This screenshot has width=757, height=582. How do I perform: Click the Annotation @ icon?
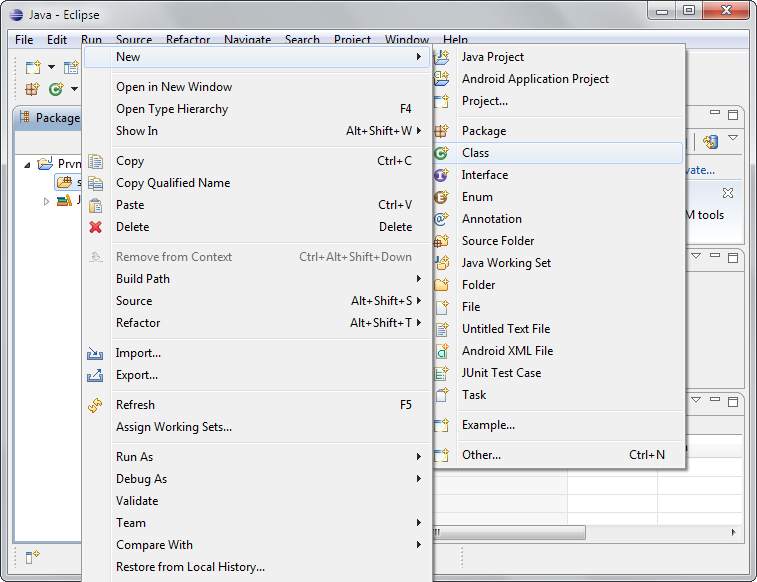442,219
